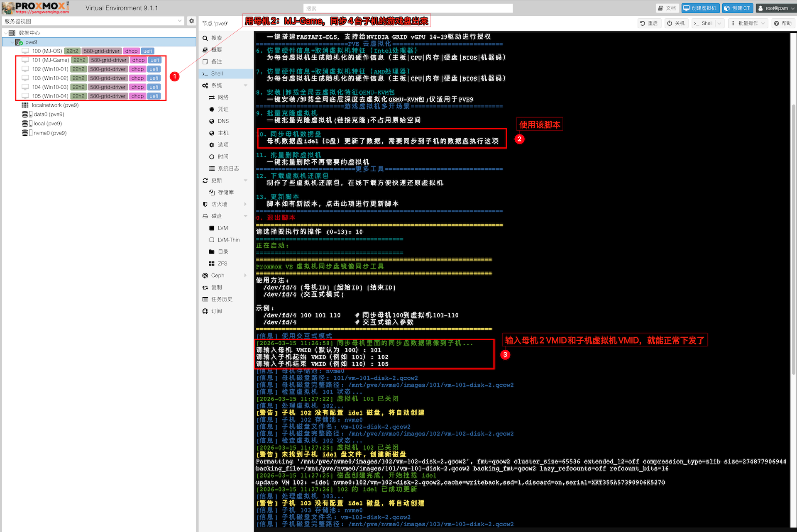Viewport: 797px width, 532px height.
Task: Click the Create VM button
Action: tap(700, 8)
